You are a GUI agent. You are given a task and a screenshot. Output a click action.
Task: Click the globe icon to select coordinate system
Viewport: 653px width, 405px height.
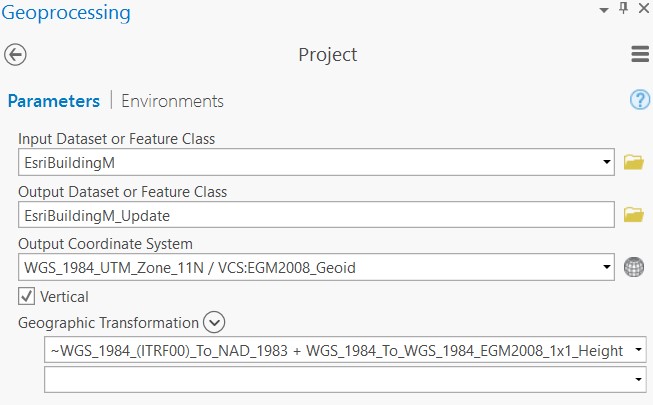[x=633, y=267]
